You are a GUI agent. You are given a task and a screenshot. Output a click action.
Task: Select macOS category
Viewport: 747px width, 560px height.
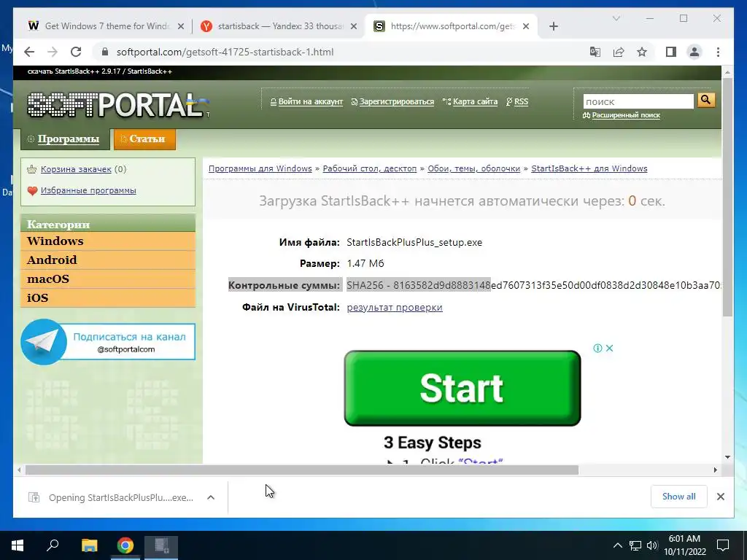point(108,279)
